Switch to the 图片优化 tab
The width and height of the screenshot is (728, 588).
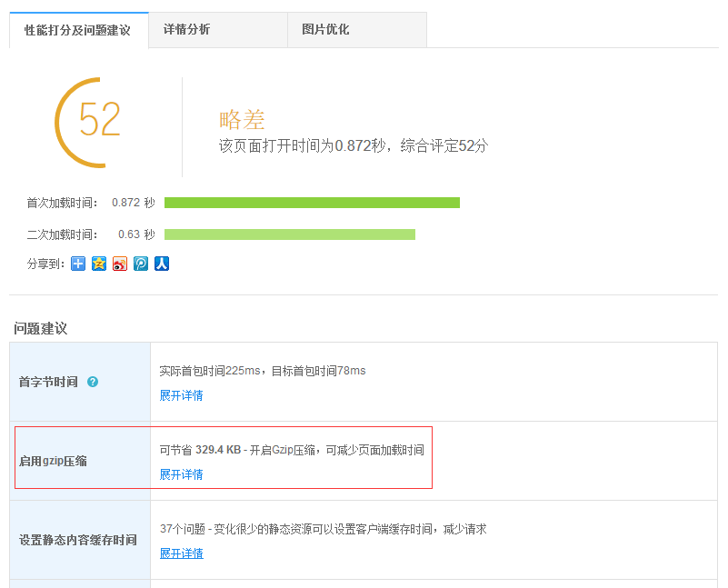[x=325, y=30]
